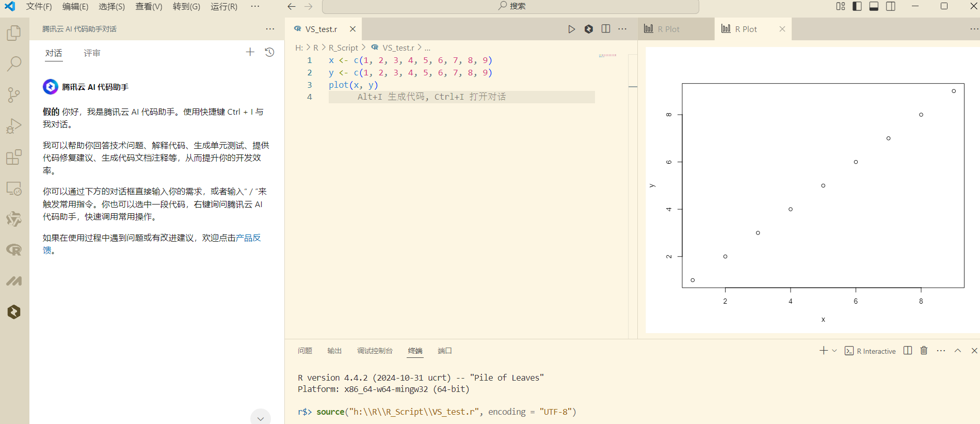Viewport: 980px width, 424px height.
Task: Open the Extensions view
Action: tap(14, 157)
